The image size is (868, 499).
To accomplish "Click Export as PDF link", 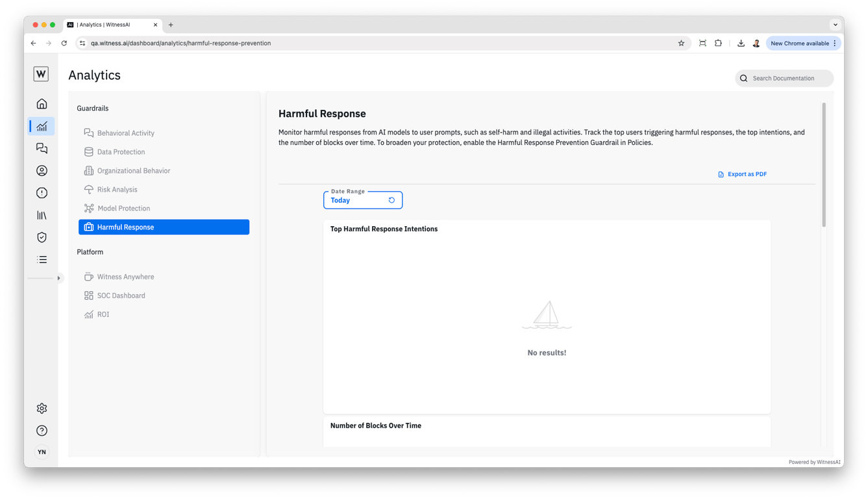I will 742,174.
